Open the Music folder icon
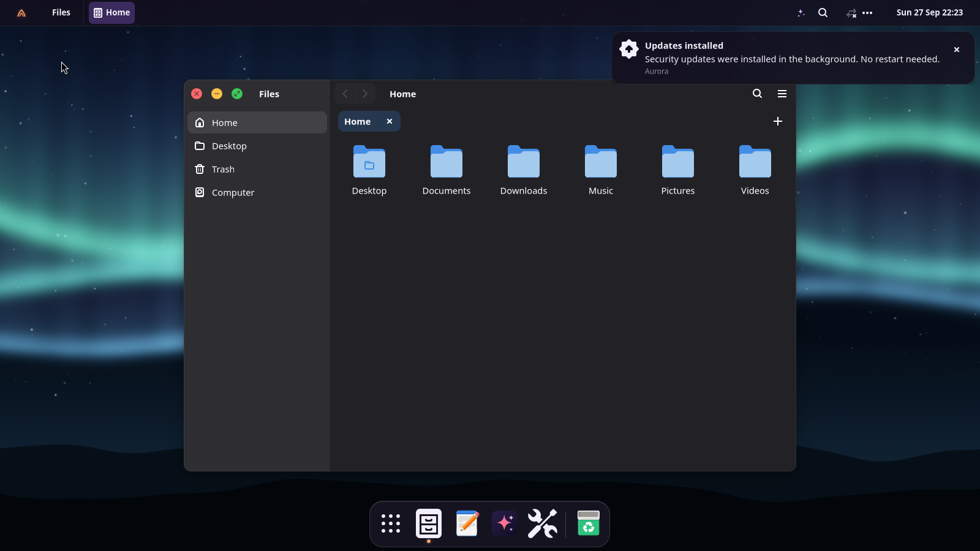Screen dimensions: 980x551 tap(601, 162)
